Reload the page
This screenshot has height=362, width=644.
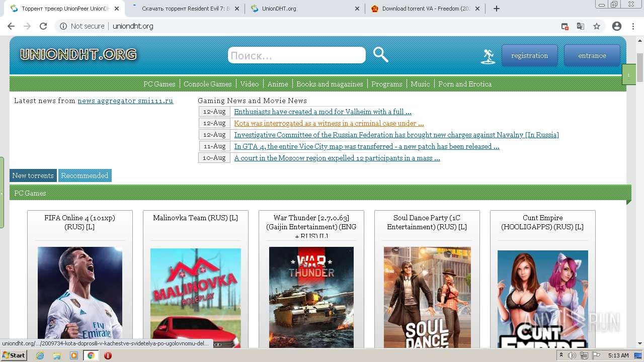coord(43,26)
